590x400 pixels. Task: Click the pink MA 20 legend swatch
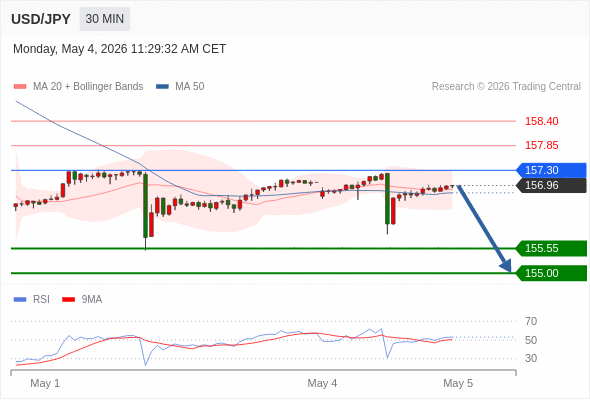click(20, 87)
